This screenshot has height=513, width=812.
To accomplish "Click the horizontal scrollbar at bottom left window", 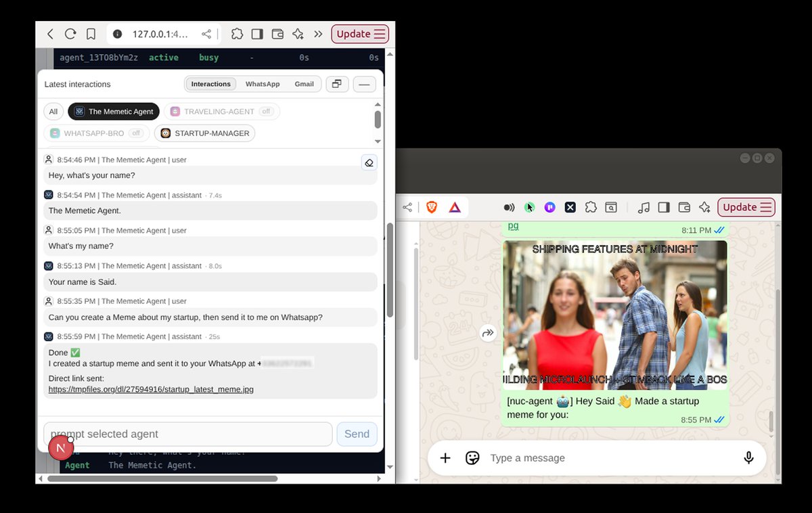I will tap(162, 478).
